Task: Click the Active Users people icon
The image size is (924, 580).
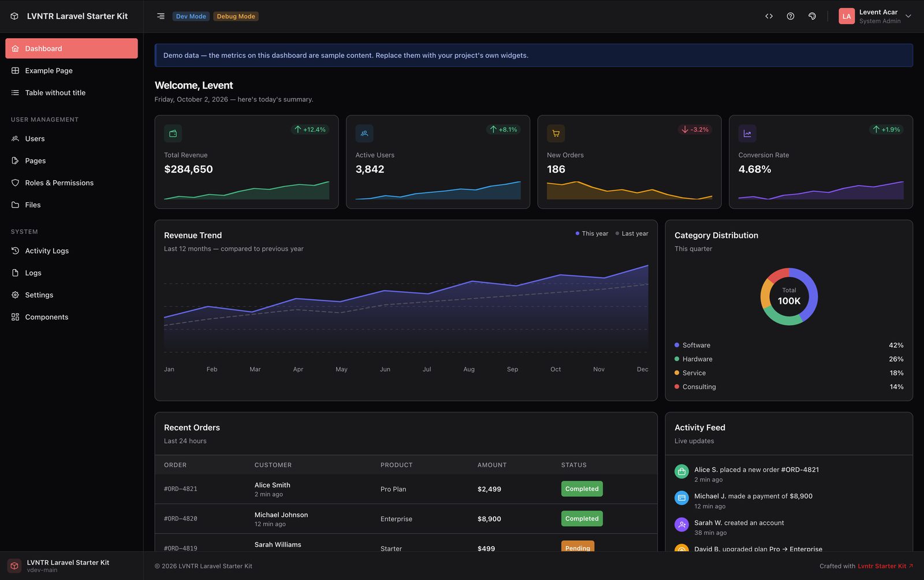Action: tap(364, 133)
